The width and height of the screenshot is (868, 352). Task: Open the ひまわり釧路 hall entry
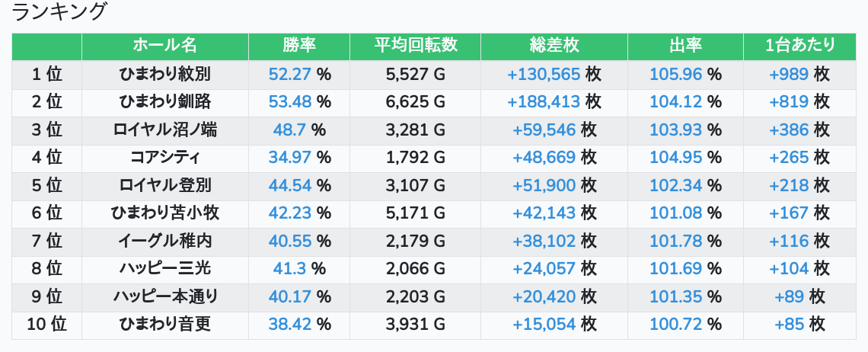point(164,102)
